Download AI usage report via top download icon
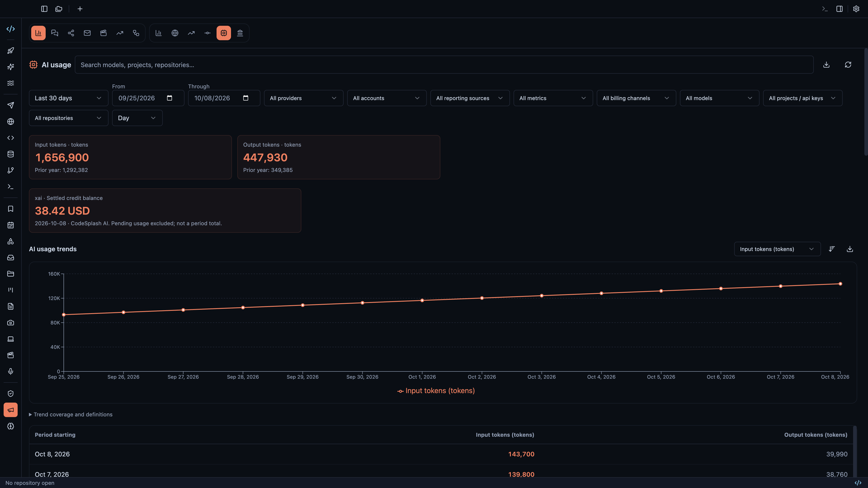The image size is (868, 488). [826, 65]
